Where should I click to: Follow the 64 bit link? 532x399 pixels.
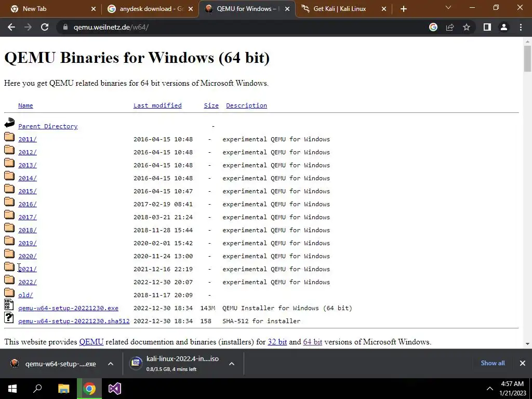(312, 342)
